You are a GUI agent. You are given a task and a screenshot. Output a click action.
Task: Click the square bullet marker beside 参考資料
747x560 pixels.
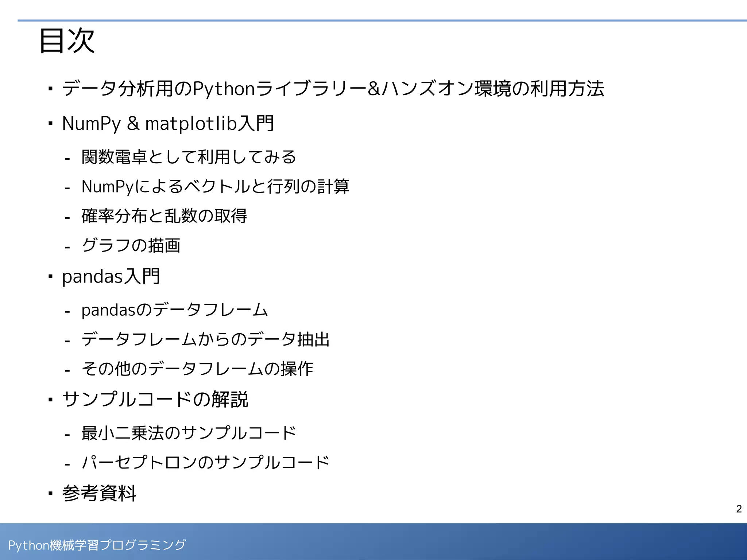click(51, 494)
